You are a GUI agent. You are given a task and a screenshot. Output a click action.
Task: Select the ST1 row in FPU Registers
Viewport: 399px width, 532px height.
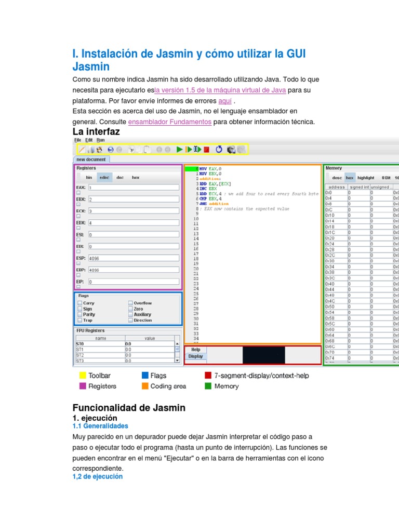125,350
